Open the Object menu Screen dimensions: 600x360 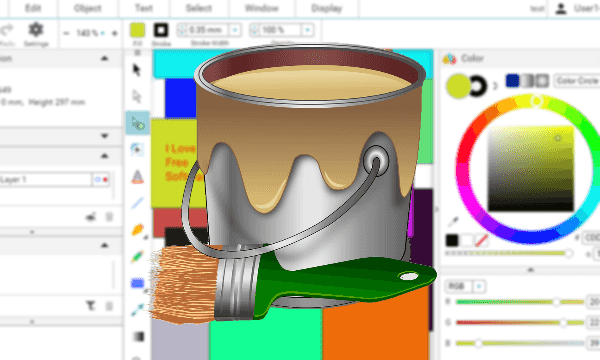(x=88, y=8)
